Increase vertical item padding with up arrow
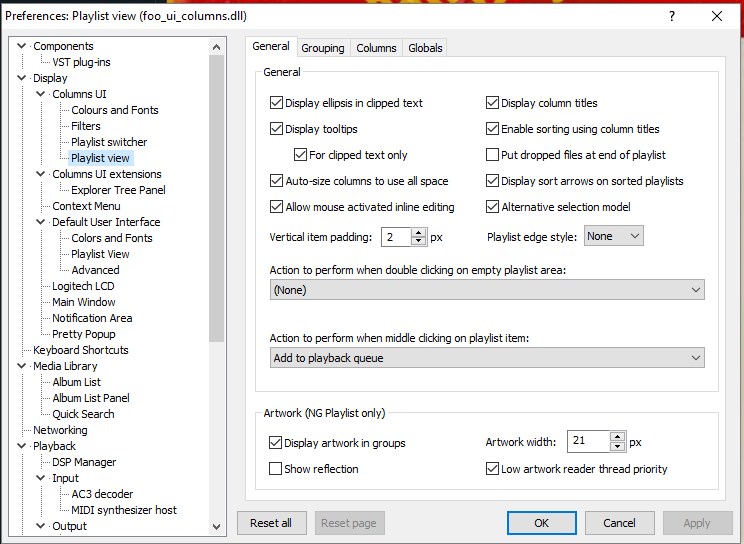This screenshot has width=744, height=544. 418,232
